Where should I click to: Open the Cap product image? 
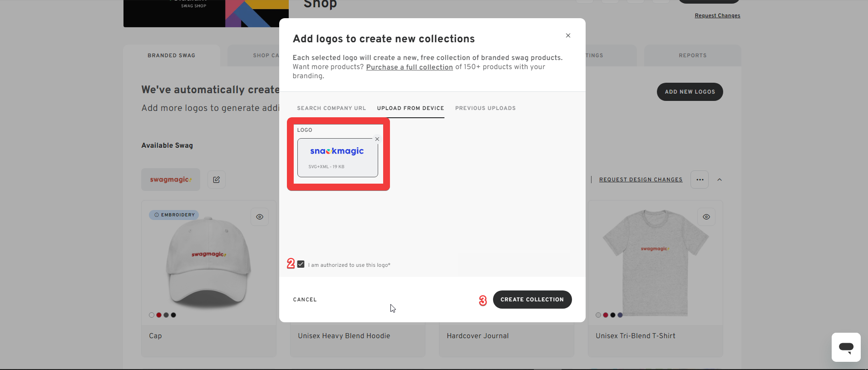pos(208,263)
